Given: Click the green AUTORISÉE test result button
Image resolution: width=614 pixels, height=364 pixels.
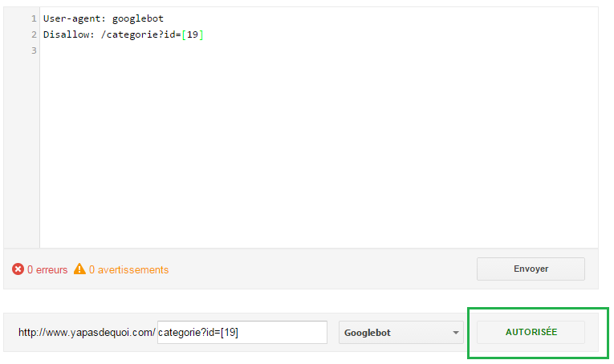Looking at the screenshot, I should [x=531, y=333].
